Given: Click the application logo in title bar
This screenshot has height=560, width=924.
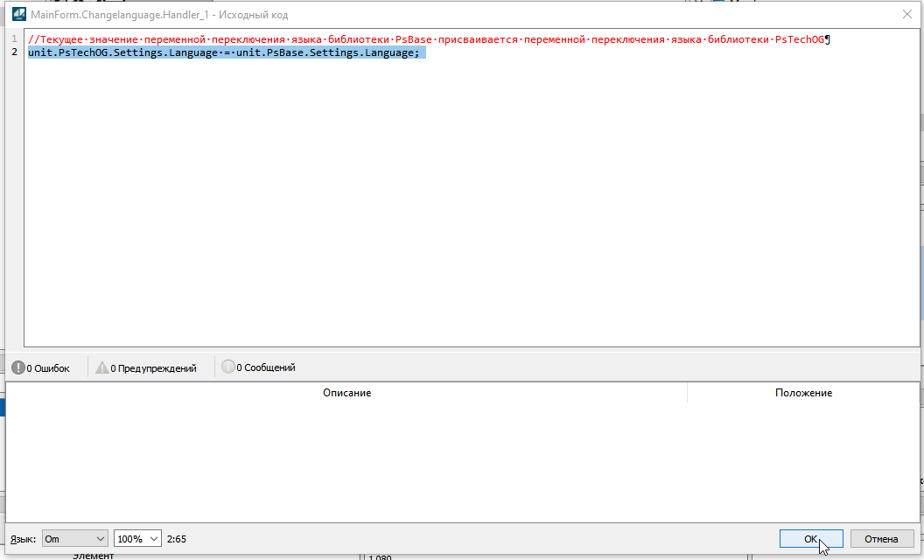Looking at the screenshot, I should click(x=17, y=14).
